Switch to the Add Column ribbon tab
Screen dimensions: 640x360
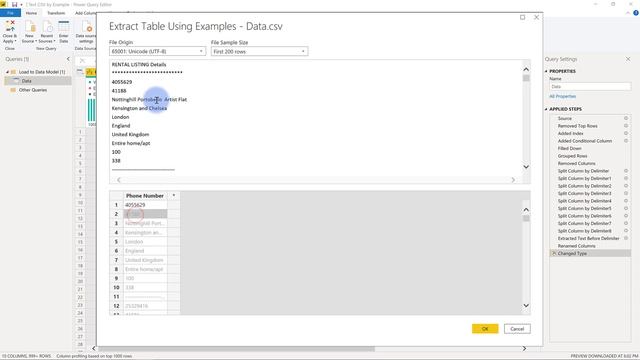[x=85, y=13]
